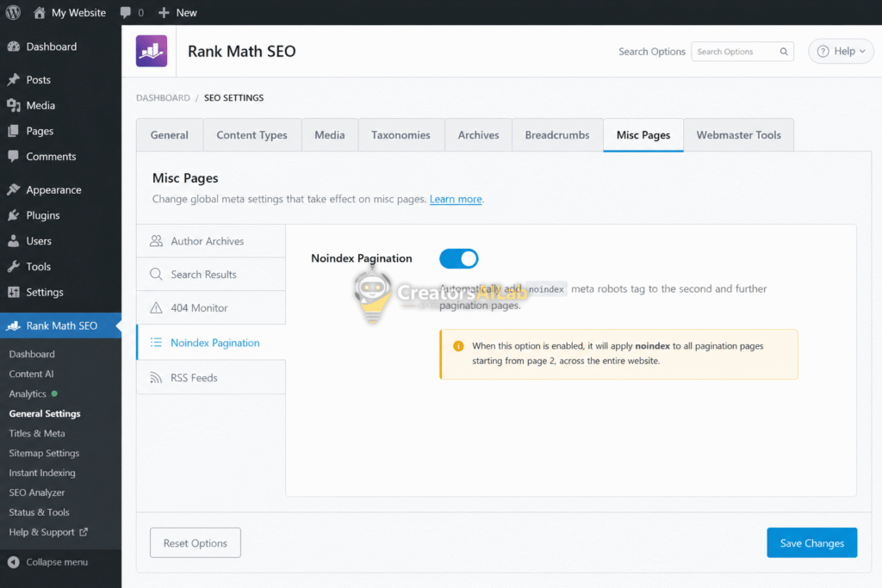Switch to the Content Types tab
882x588 pixels.
(x=252, y=135)
